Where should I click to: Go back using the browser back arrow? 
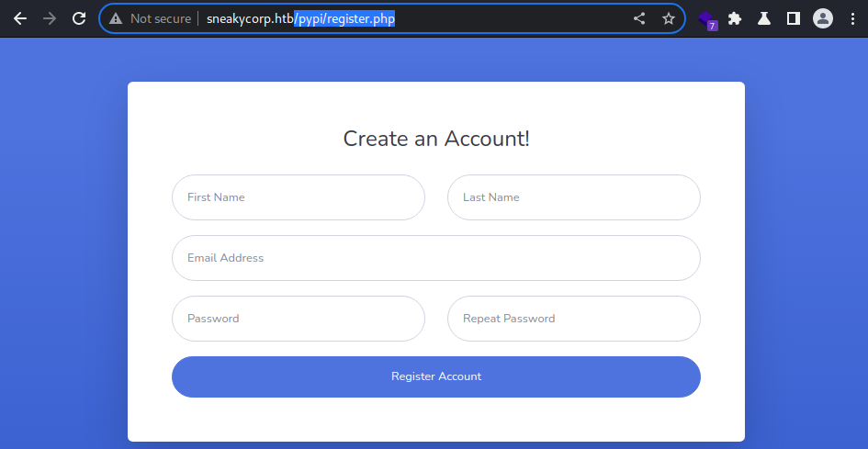coord(20,19)
